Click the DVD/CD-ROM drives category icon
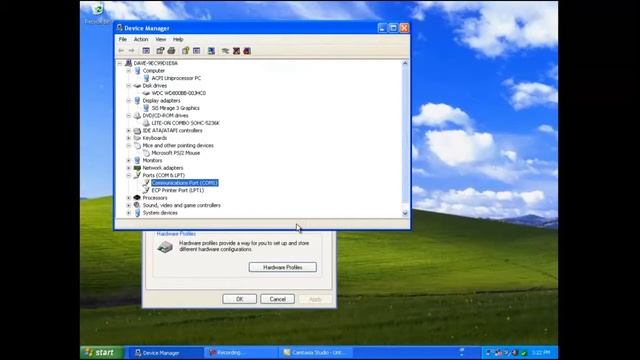Screen dimensions: 640x360 (138, 116)
